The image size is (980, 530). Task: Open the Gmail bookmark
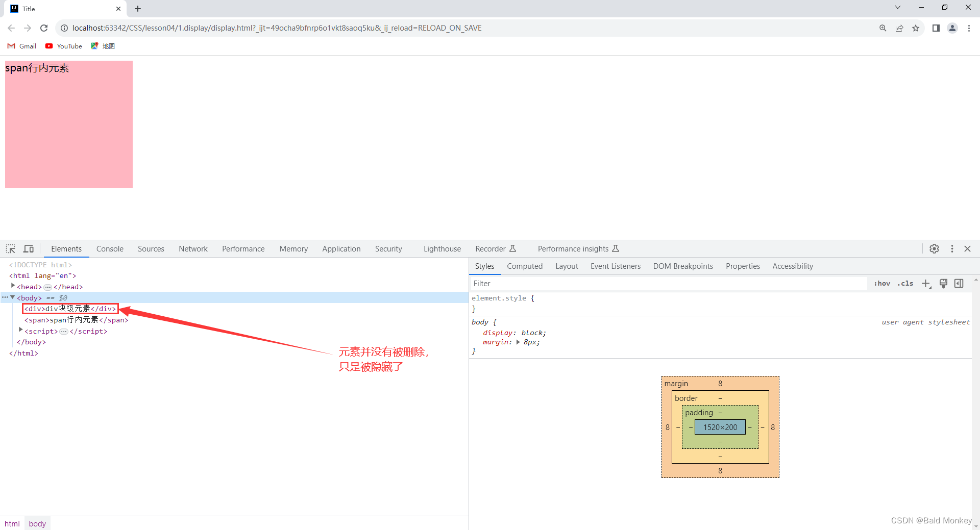coord(22,46)
